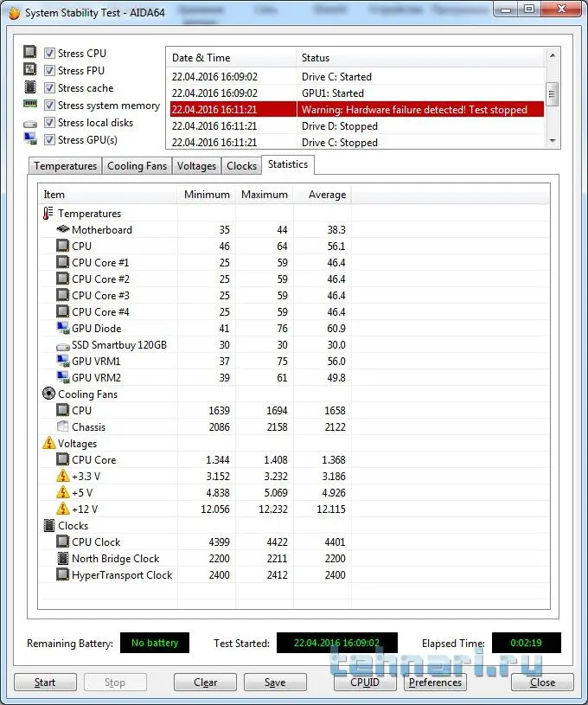Click the SSD Smartbuy 120GB drive icon

(62, 346)
